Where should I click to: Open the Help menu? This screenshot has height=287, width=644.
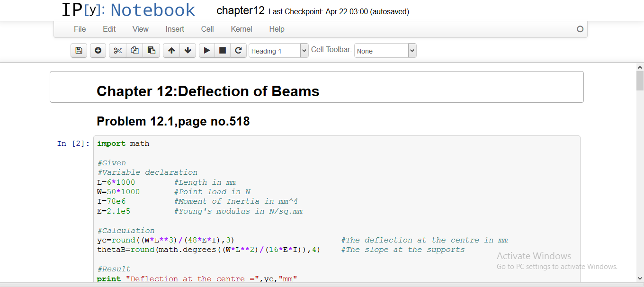point(277,29)
